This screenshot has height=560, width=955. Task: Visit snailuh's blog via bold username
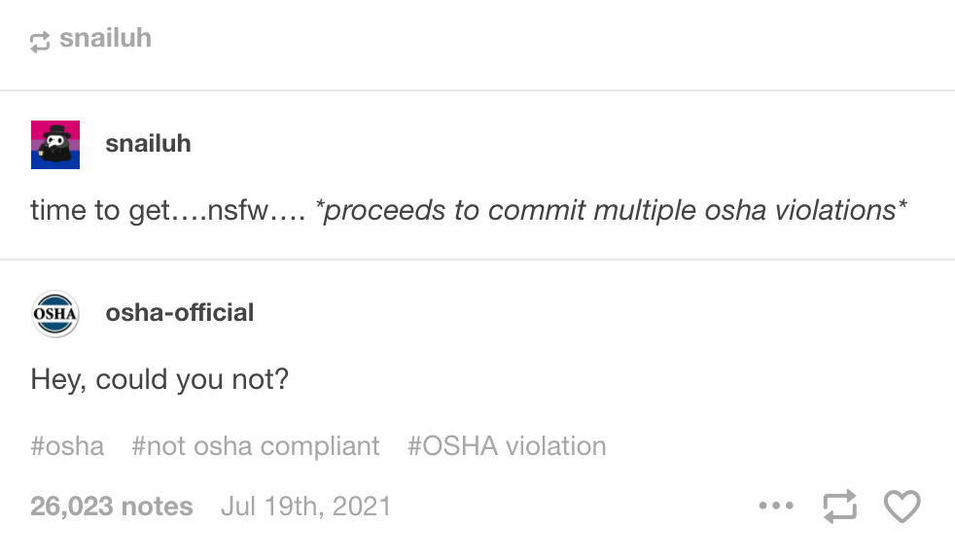click(148, 144)
